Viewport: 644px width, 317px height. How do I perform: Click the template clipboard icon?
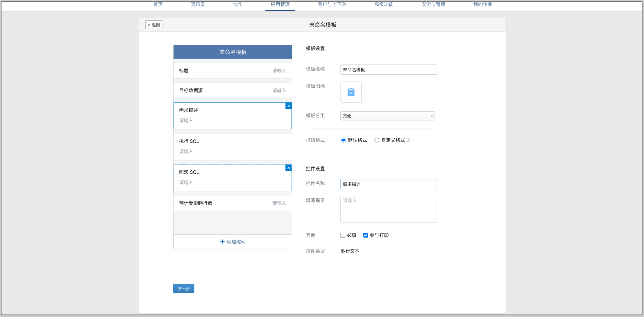351,92
